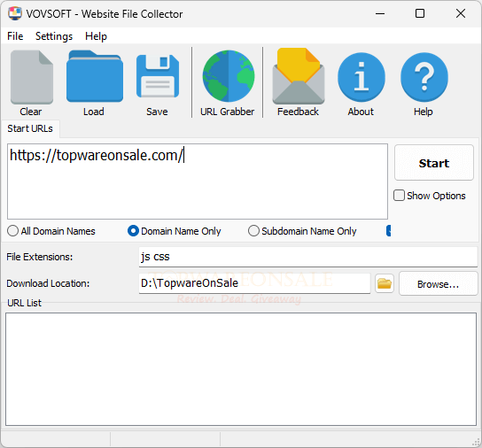Open the Feedback envelope icon

point(299,76)
